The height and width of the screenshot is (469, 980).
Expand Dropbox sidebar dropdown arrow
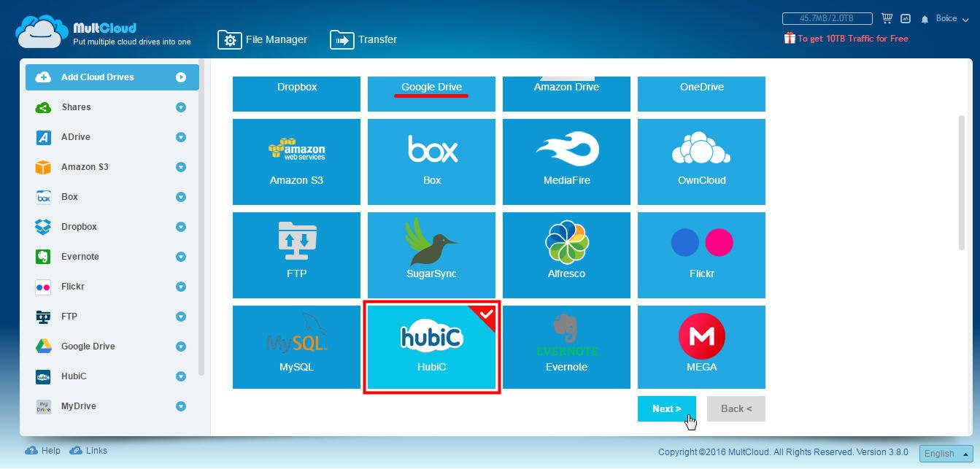click(x=181, y=227)
